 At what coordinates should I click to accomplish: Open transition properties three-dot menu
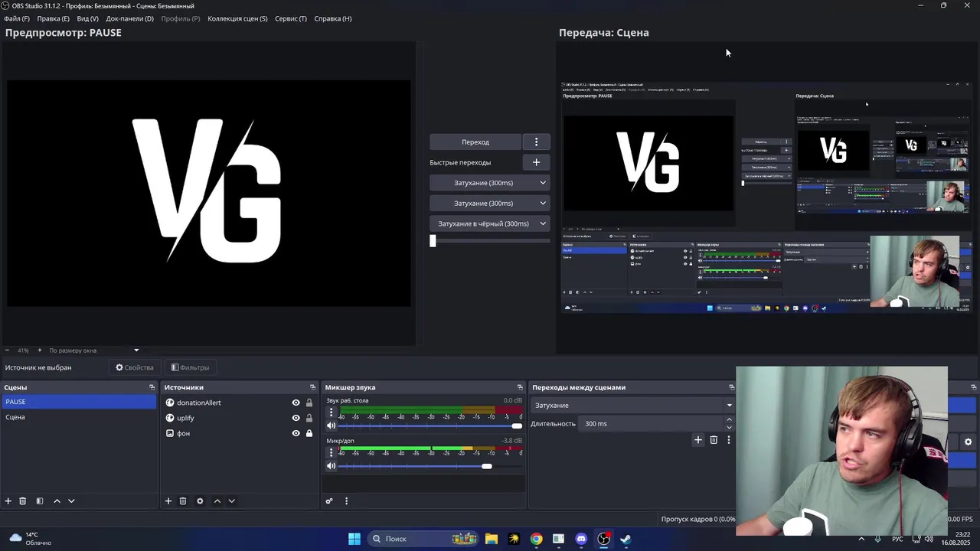[x=728, y=440]
